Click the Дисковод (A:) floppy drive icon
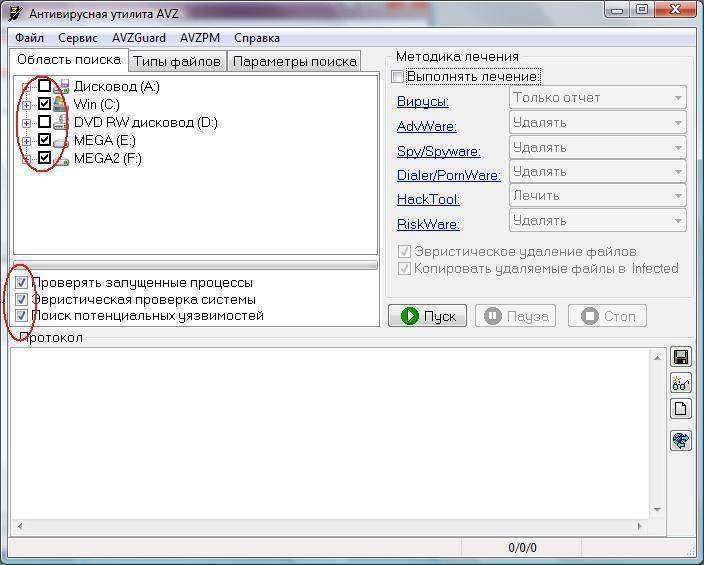The image size is (704, 565). coord(60,87)
